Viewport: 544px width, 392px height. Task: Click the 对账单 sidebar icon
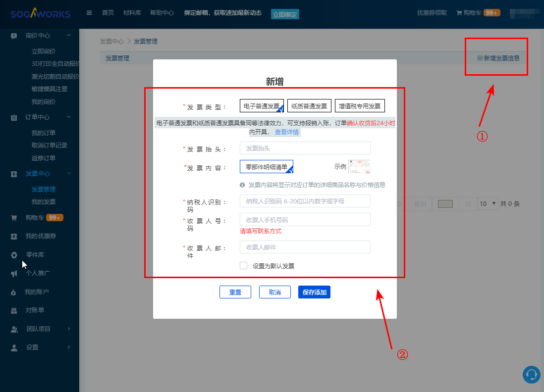14,310
